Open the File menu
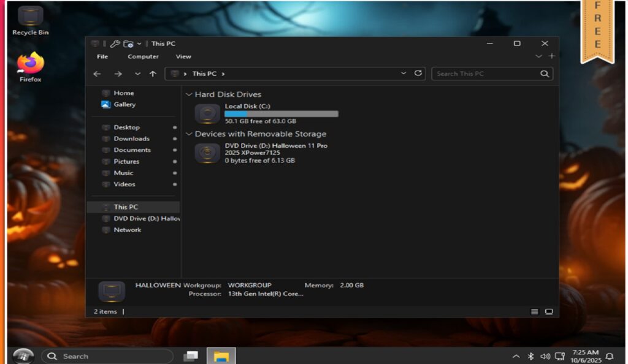Viewport: 628px width, 364px height. click(x=102, y=56)
